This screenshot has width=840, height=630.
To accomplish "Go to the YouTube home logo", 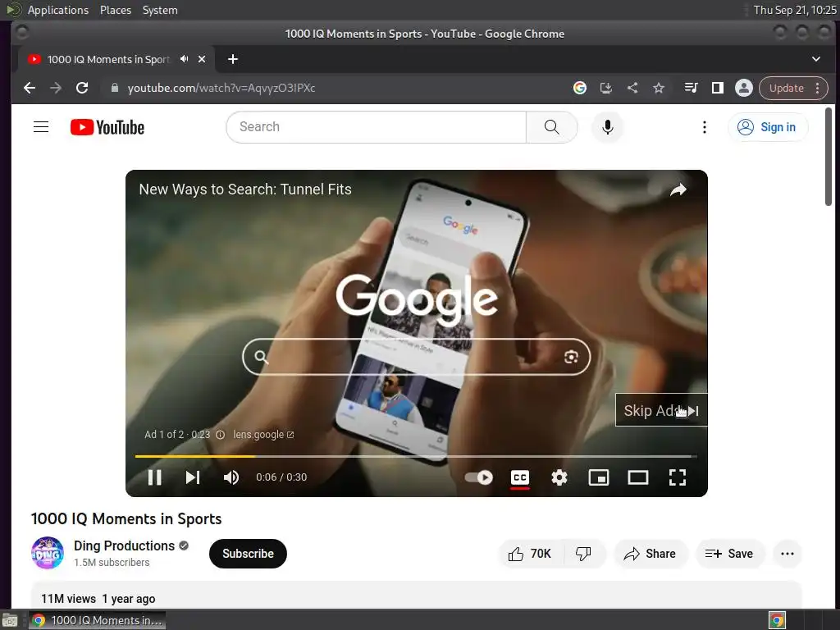I will click(x=107, y=127).
